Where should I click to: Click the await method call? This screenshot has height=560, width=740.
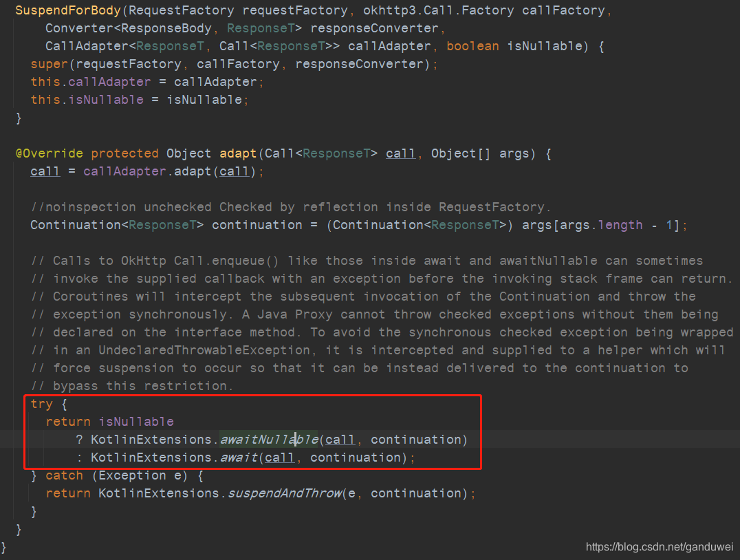[239, 457]
